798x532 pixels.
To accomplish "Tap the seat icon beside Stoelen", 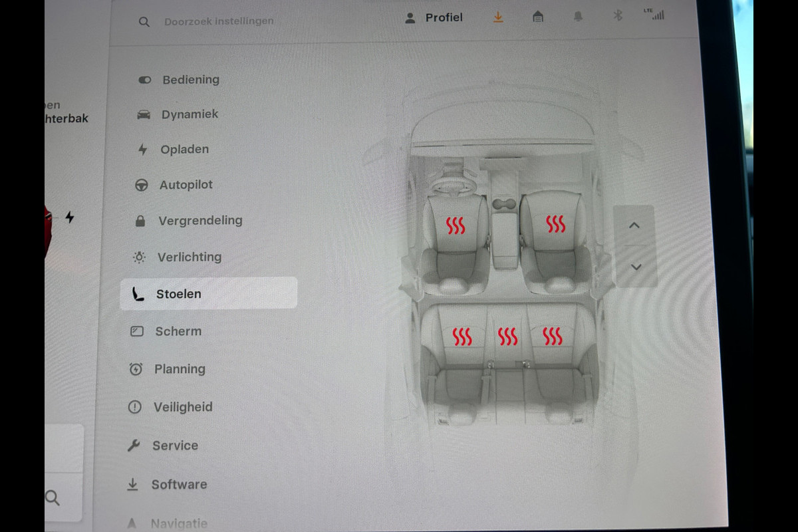I will tap(138, 294).
